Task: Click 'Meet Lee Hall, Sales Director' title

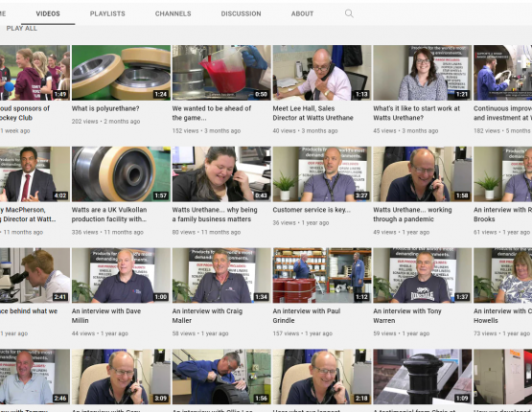Action: 312,113
